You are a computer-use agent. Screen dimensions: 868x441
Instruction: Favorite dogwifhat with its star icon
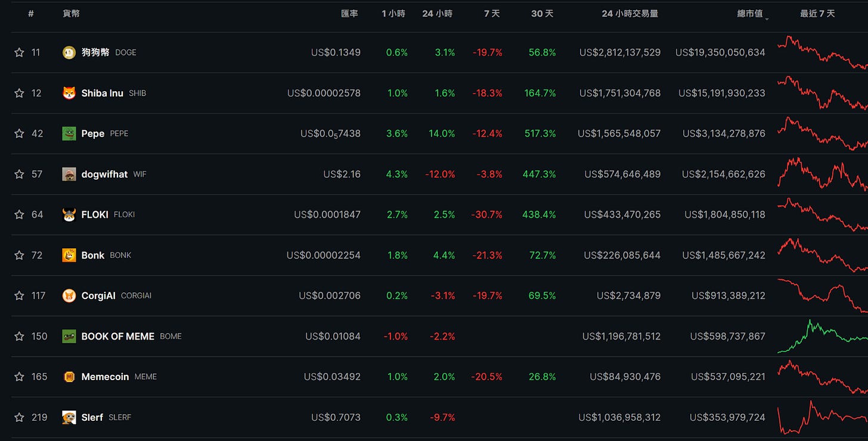(x=19, y=174)
